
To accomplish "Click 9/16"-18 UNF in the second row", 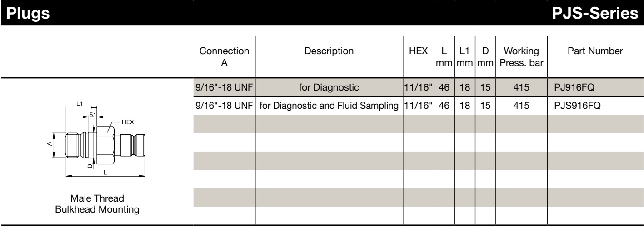I will click(x=224, y=106).
